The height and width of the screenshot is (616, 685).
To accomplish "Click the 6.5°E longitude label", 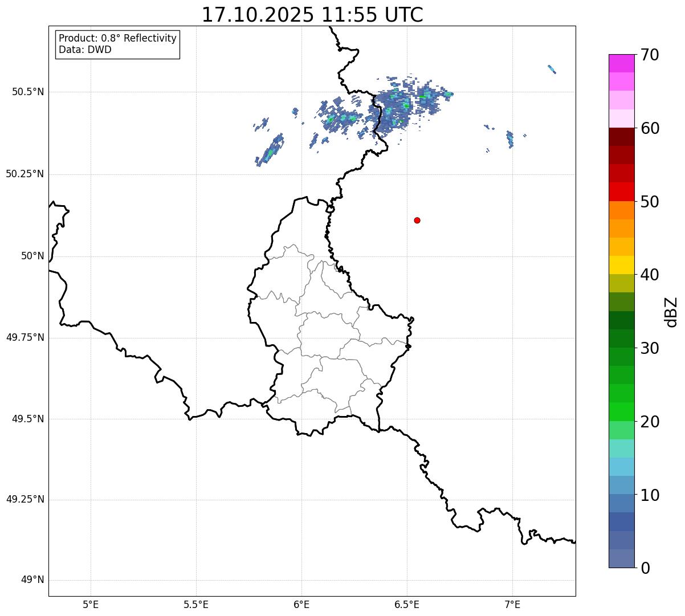I will tap(407, 604).
